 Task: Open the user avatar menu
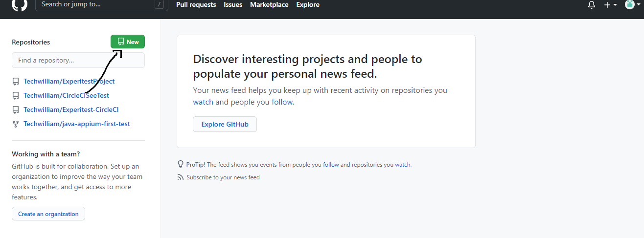(x=633, y=4)
